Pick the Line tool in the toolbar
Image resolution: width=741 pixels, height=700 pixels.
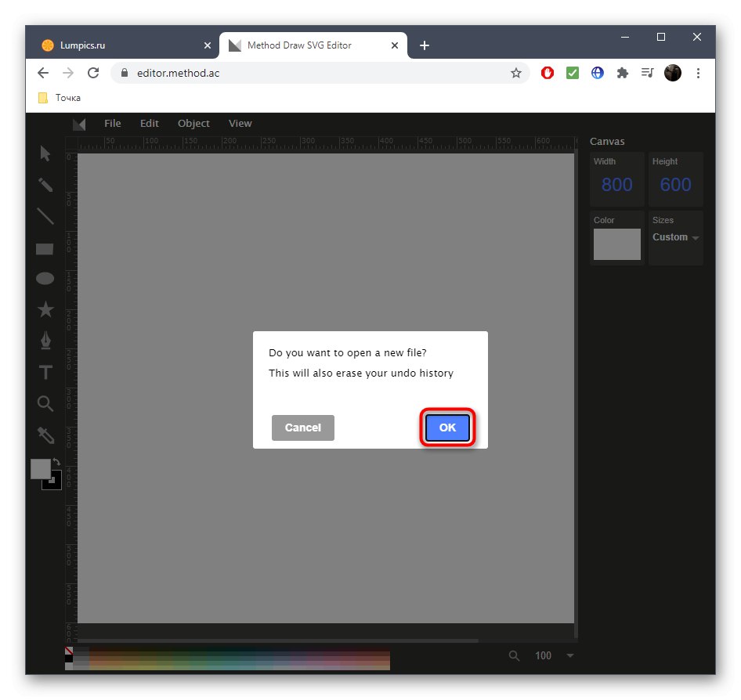coord(45,216)
